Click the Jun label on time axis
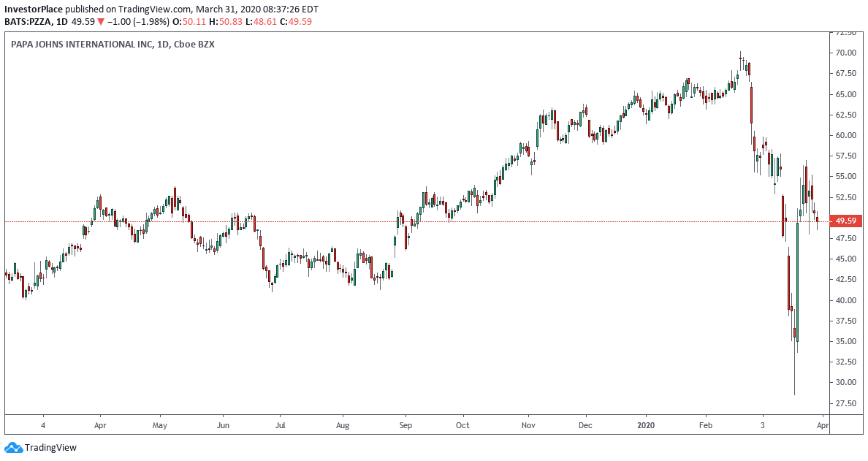 tap(223, 426)
